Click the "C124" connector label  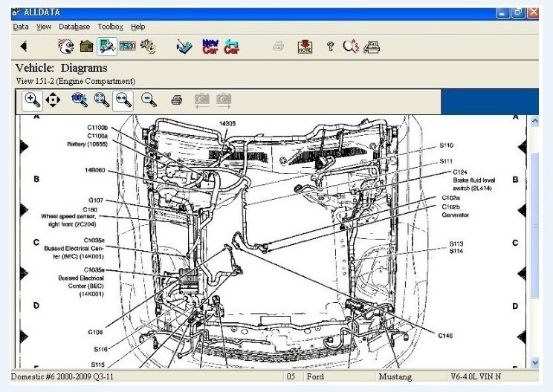pos(460,172)
